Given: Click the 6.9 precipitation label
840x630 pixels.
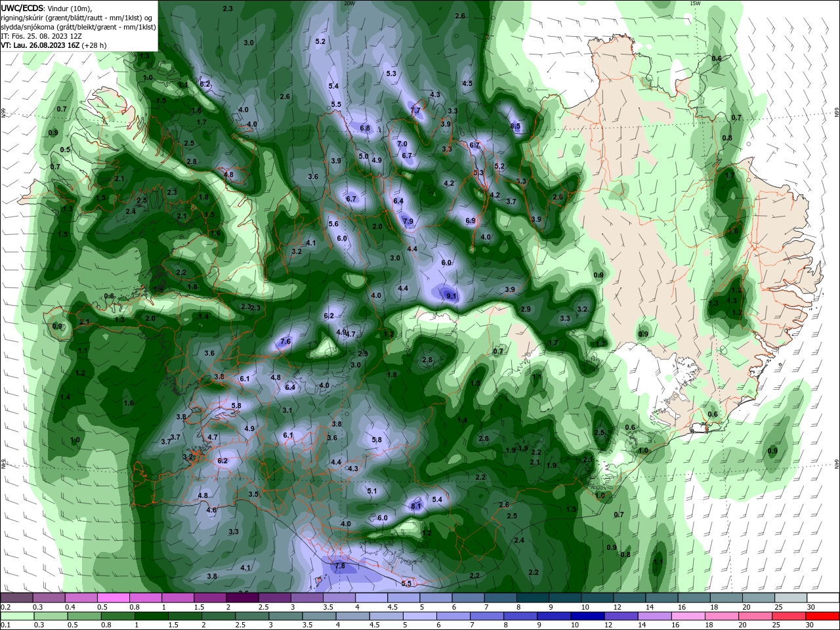Looking at the screenshot, I should click(471, 220).
